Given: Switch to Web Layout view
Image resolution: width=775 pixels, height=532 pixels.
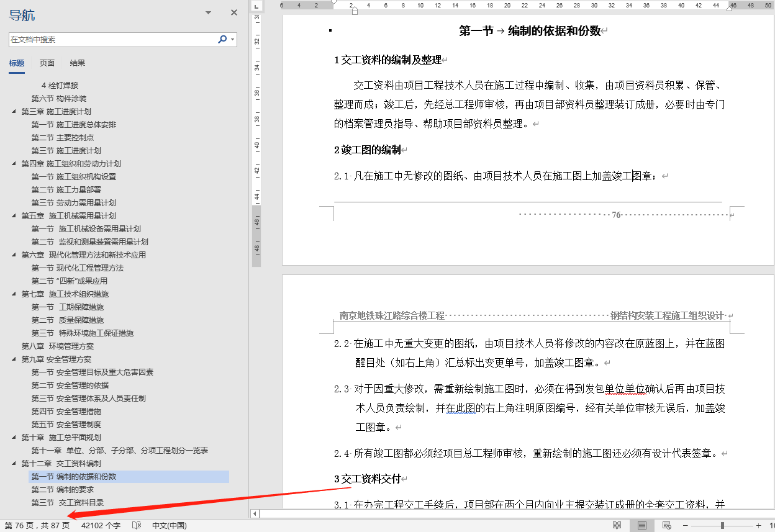Looking at the screenshot, I should pyautogui.click(x=666, y=525).
